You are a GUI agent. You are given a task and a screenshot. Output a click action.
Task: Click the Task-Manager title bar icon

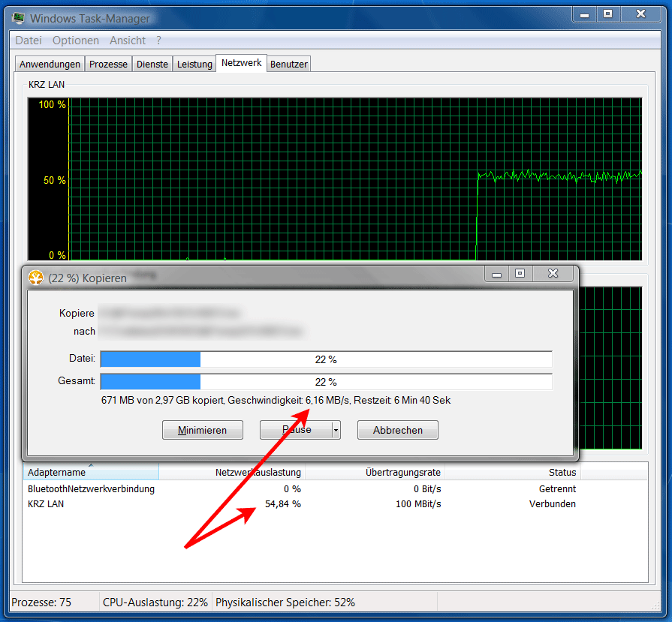19,19
